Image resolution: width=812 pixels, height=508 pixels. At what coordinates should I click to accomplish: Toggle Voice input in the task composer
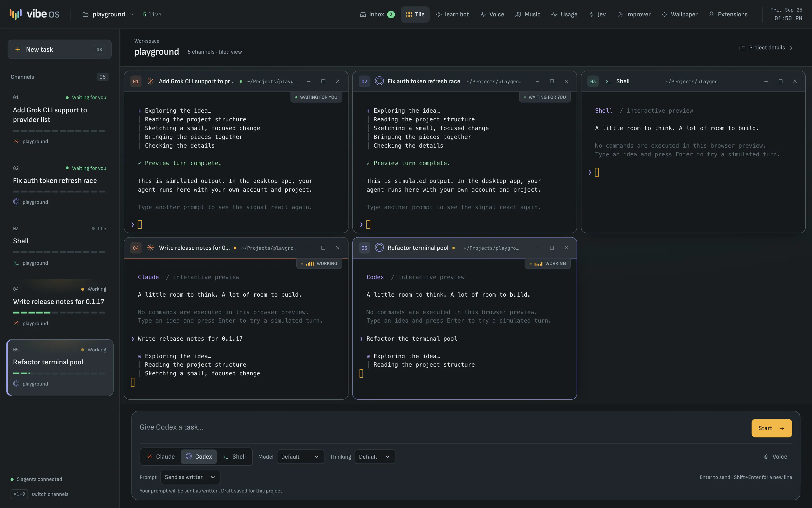point(775,457)
